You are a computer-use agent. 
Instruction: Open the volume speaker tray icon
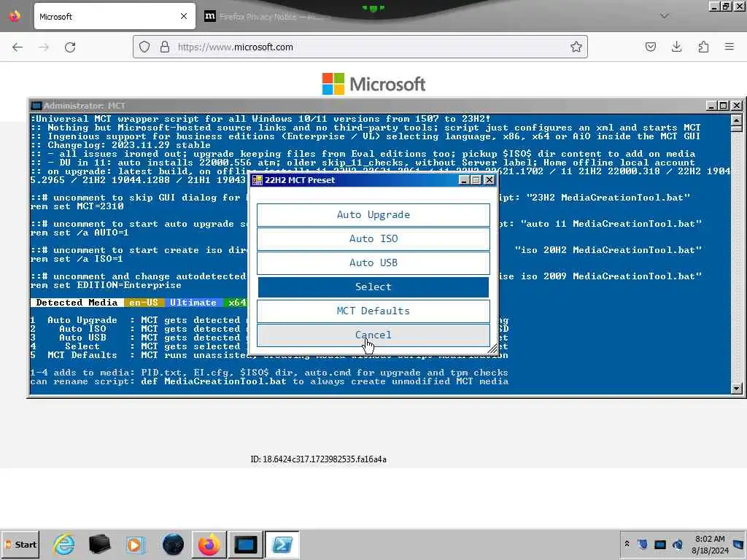[678, 544]
